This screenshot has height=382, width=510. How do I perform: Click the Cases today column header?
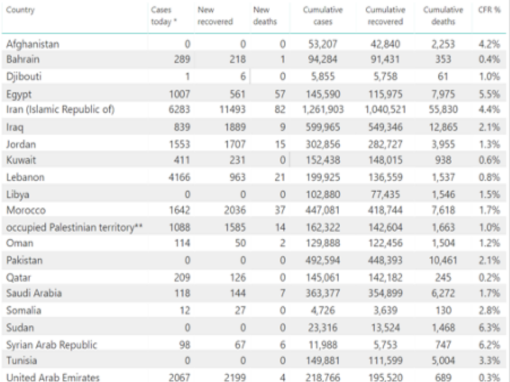pyautogui.click(x=164, y=16)
